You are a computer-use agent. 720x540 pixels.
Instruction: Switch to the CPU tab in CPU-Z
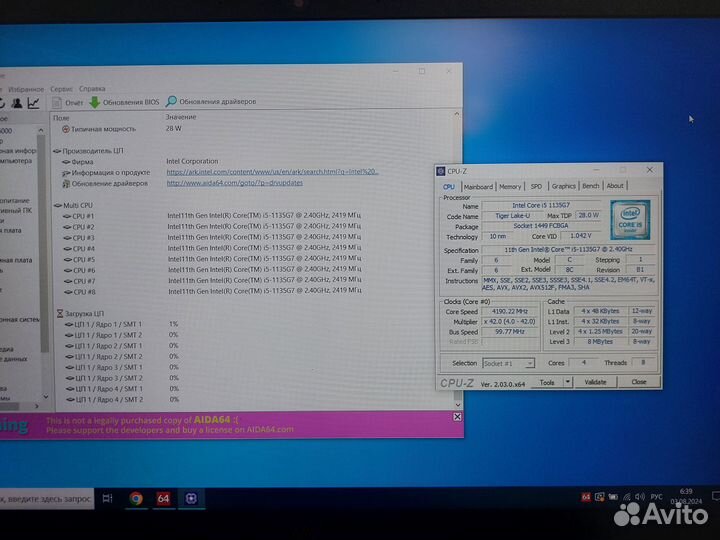click(449, 187)
